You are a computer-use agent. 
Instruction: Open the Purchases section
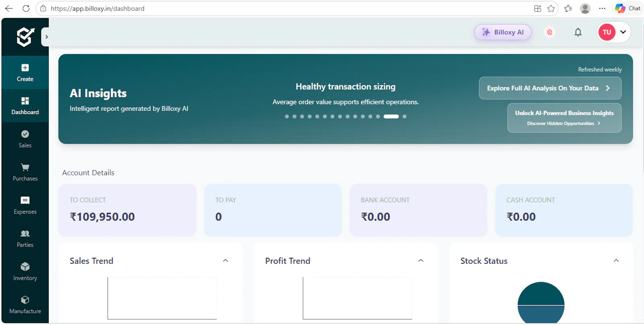(25, 172)
